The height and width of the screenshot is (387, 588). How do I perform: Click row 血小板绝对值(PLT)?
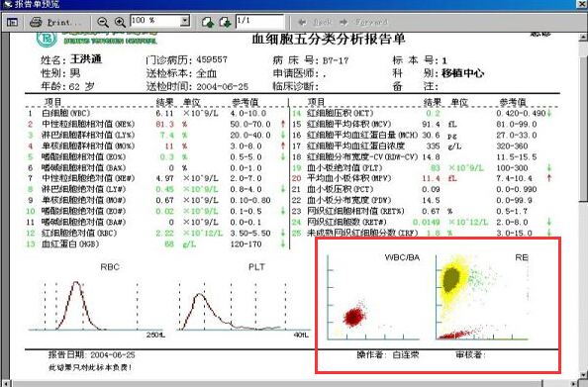423,167
